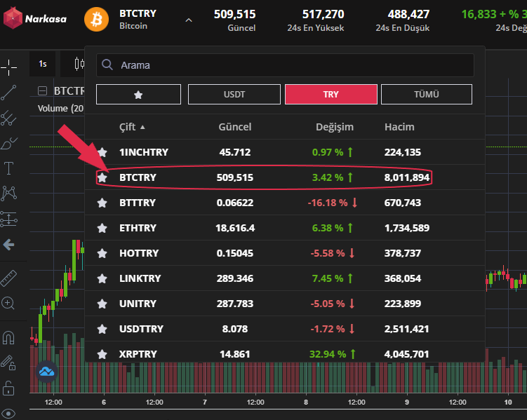The image size is (527, 420).
Task: Toggle favorite star for BTCTRY
Action: tap(102, 177)
